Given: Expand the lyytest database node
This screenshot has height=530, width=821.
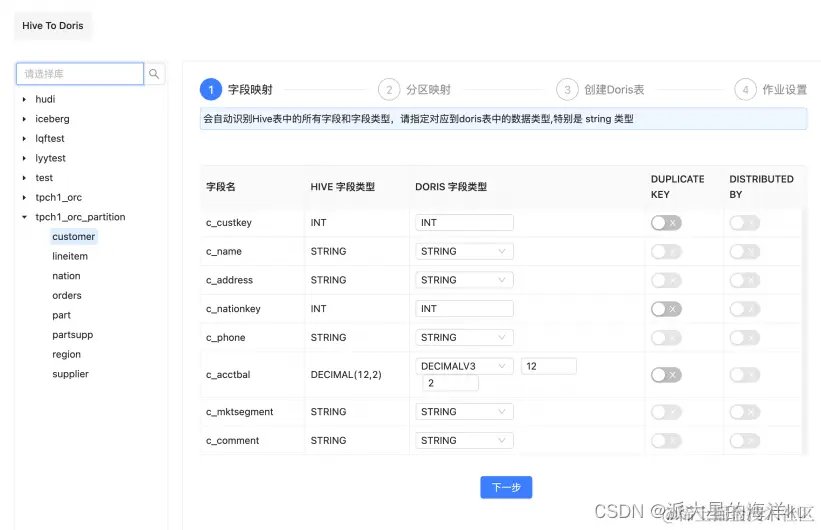Looking at the screenshot, I should point(24,158).
